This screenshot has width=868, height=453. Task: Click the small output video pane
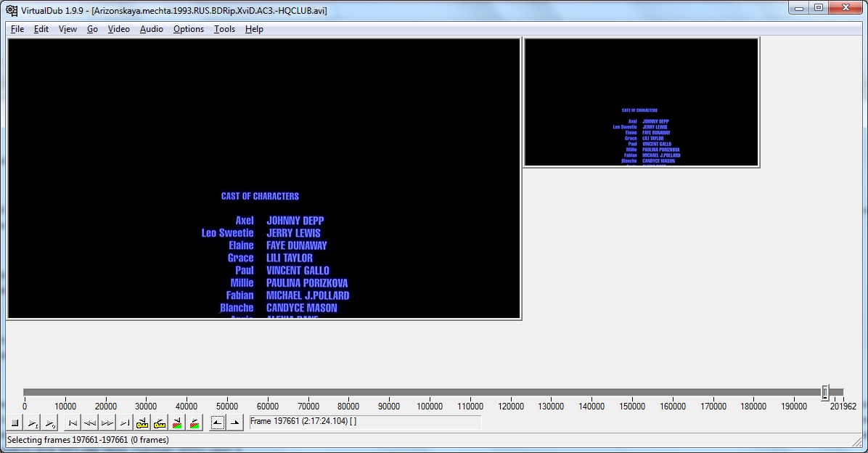pyautogui.click(x=641, y=102)
